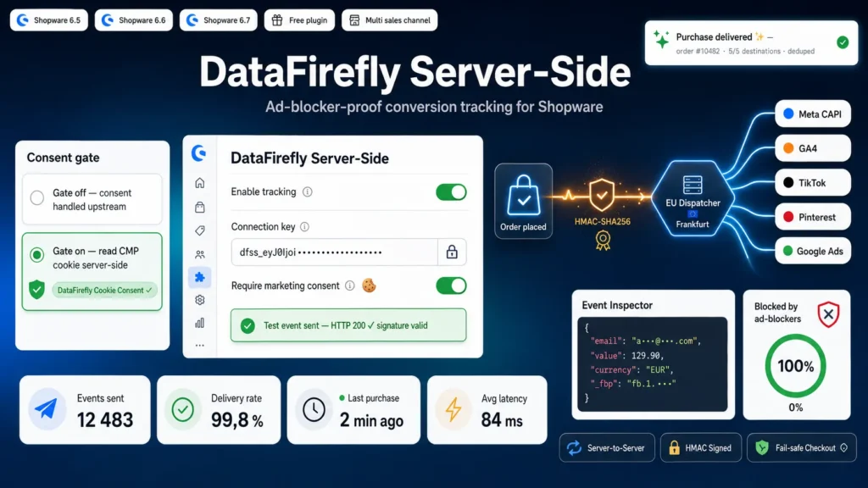868x488 pixels.
Task: Click the lock icon in Connection key field
Action: click(452, 252)
